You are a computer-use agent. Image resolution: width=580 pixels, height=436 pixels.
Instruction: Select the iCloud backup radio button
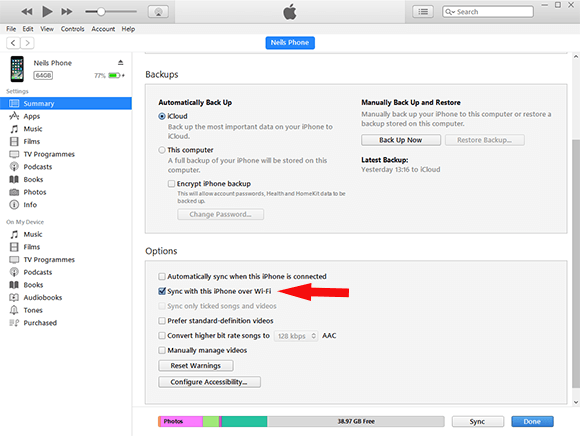coord(162,116)
